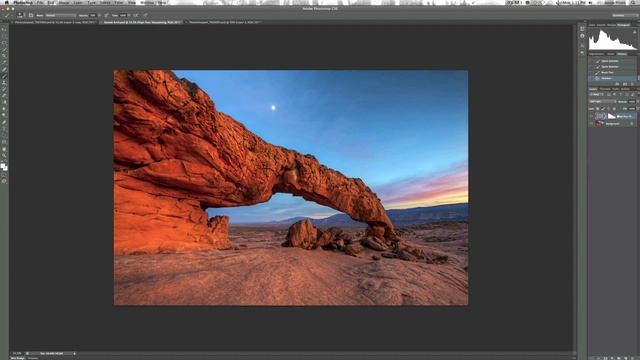Image resolution: width=640 pixels, height=360 pixels.
Task: Open the Layer menu
Action: click(78, 3)
